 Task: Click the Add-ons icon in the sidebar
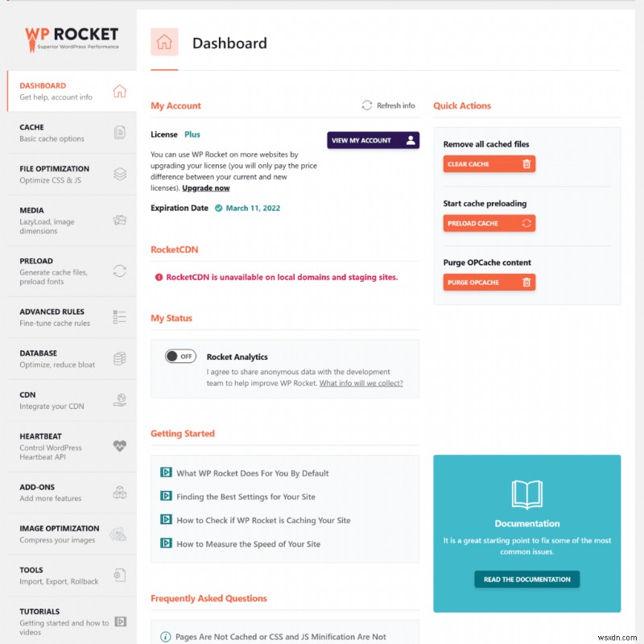pos(120,493)
